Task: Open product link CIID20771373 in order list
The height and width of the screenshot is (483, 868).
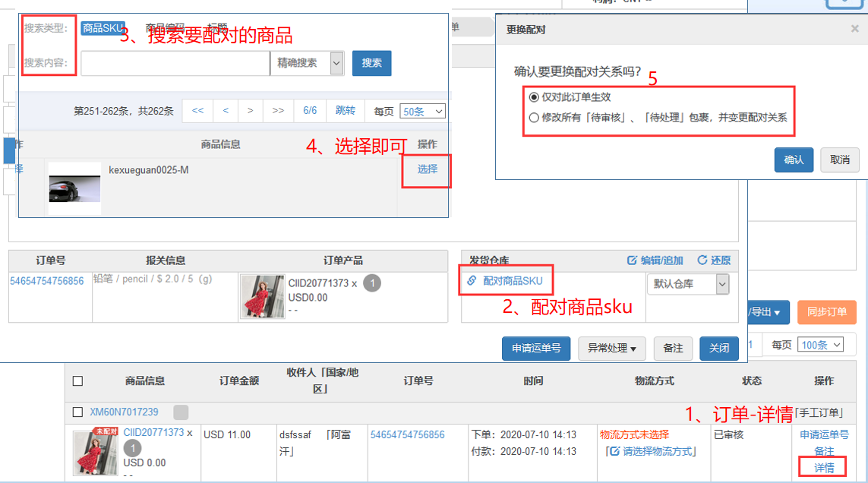Action: [154, 433]
